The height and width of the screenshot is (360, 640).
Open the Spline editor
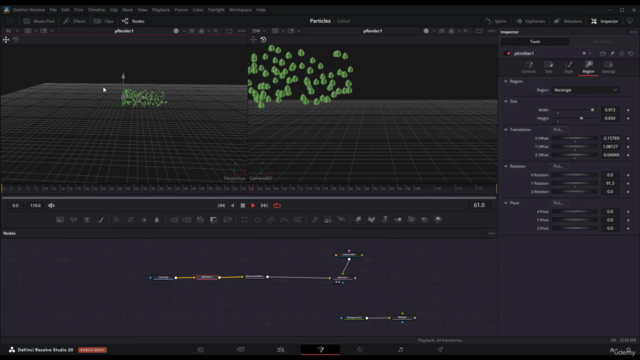(x=496, y=21)
